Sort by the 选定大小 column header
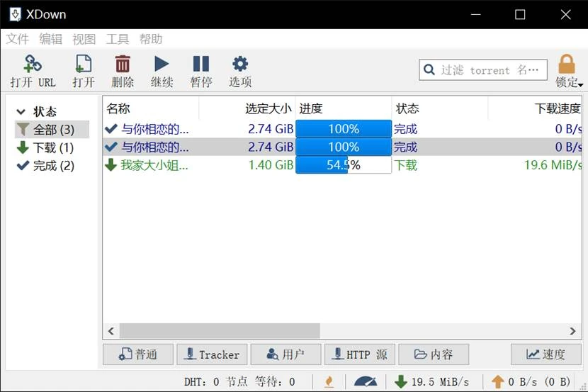Viewport: 588px width, 392px height. coord(247,108)
